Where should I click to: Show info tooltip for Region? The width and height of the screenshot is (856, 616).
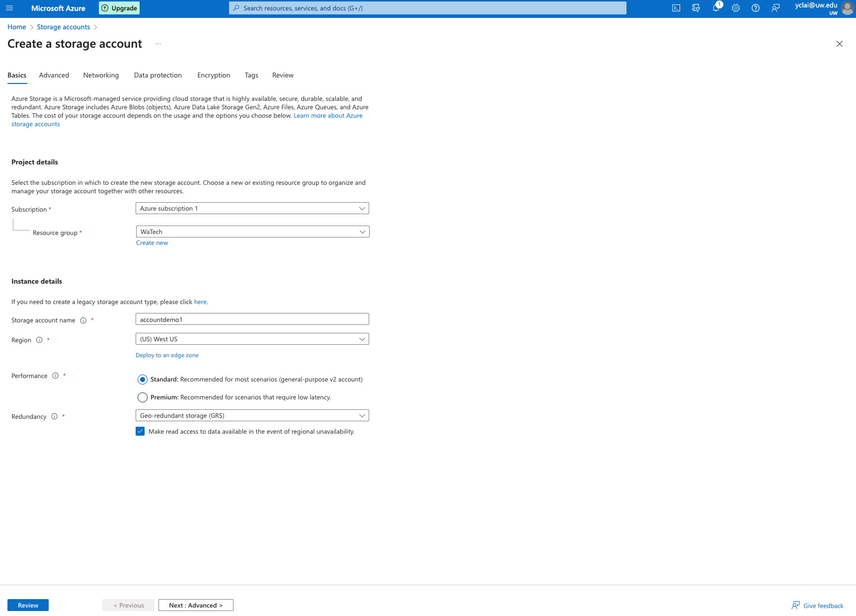tap(39, 340)
